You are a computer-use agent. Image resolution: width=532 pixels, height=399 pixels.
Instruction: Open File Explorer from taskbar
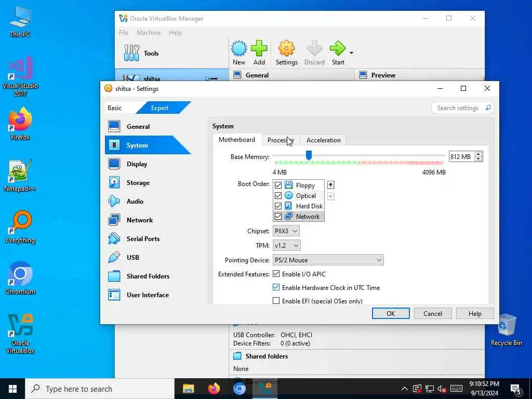[x=188, y=389]
